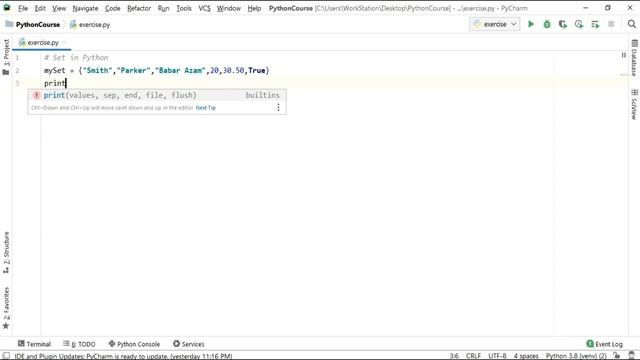The width and height of the screenshot is (640, 360).
Task: Open the Navigate menu
Action: click(x=85, y=8)
